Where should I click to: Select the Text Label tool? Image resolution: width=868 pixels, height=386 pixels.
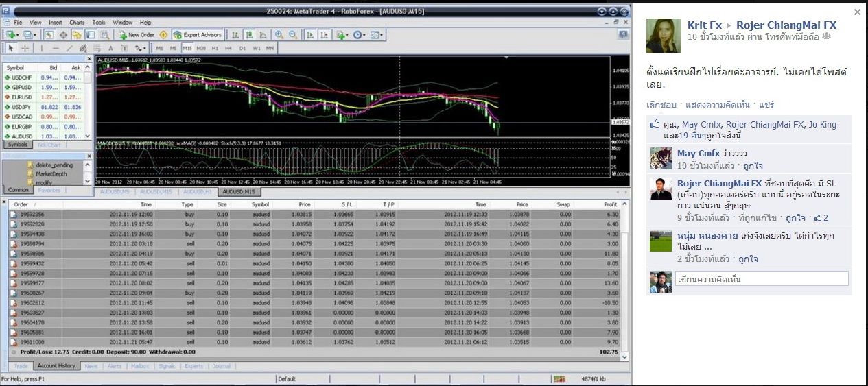pyautogui.click(x=124, y=48)
